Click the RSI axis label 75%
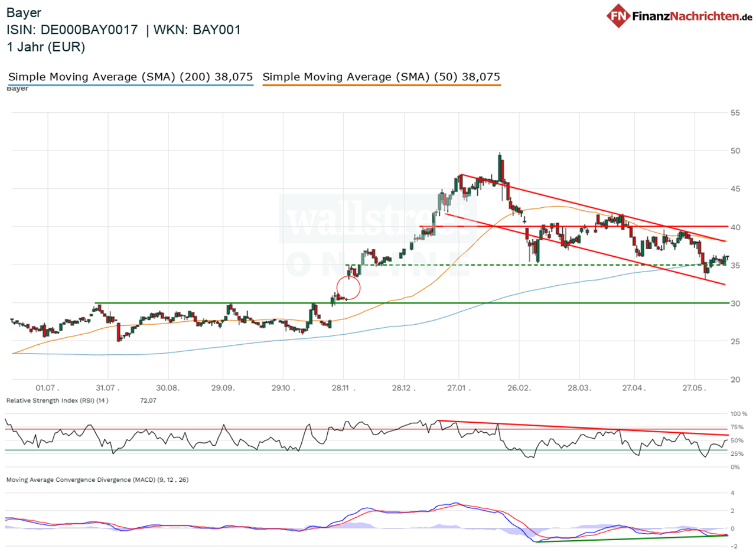This screenshot has height=555, width=756. (x=737, y=427)
